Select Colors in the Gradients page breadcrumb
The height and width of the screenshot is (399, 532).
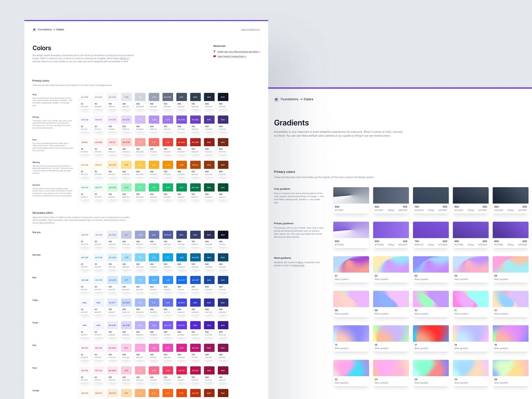[x=309, y=99]
